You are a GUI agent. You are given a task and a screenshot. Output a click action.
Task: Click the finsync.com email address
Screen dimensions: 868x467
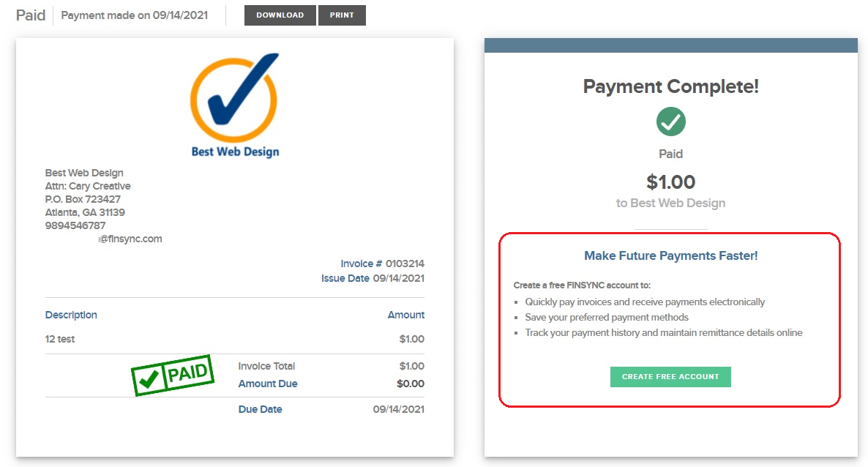point(131,239)
